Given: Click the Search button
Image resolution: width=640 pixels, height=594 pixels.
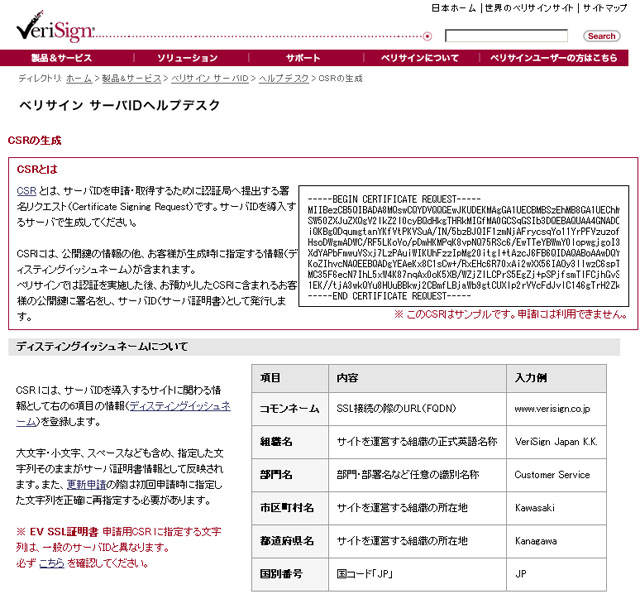Looking at the screenshot, I should coord(602,36).
